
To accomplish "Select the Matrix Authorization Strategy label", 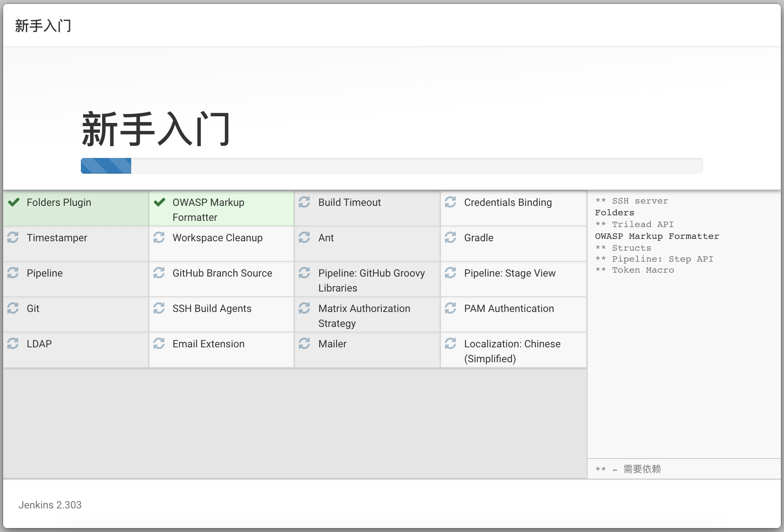I will coord(365,316).
